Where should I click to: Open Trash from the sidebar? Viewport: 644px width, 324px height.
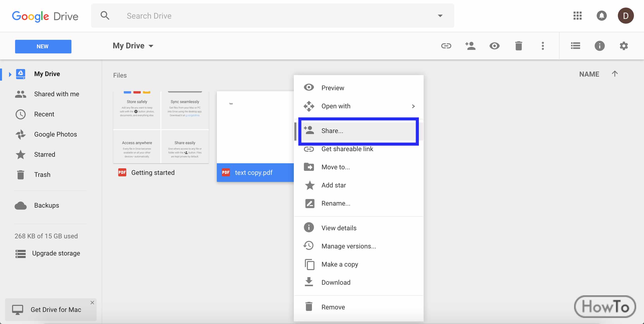pos(42,174)
